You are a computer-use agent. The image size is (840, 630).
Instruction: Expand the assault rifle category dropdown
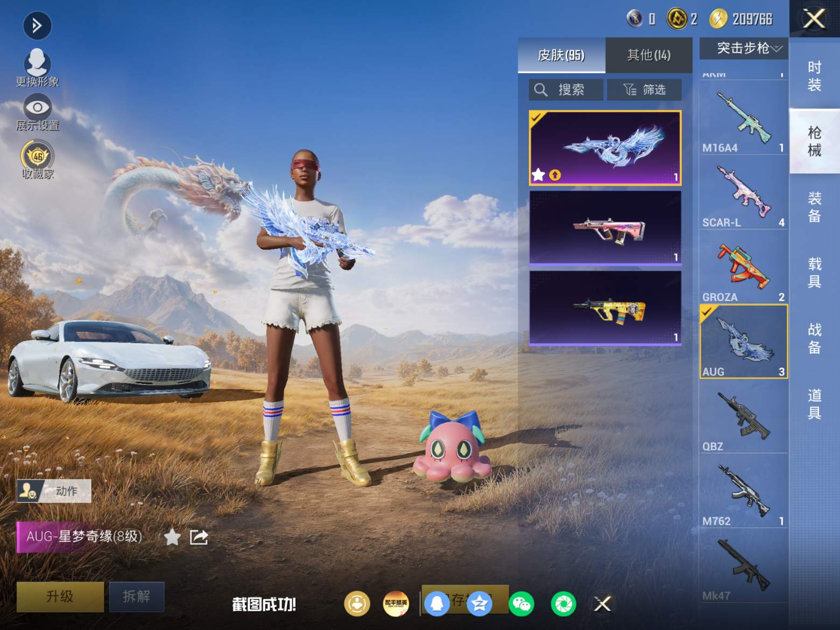pyautogui.click(x=744, y=48)
